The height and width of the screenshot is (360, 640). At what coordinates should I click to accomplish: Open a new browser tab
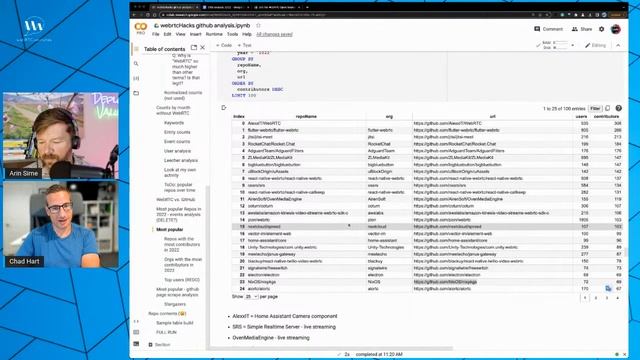click(307, 7)
